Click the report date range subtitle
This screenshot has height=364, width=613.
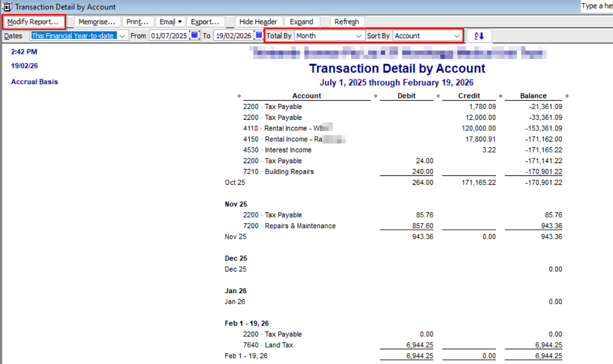tap(397, 82)
